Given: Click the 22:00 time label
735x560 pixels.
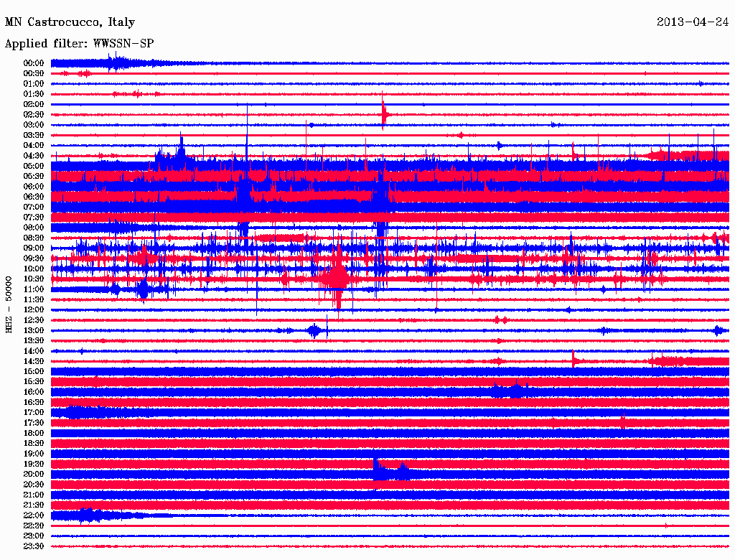Looking at the screenshot, I should pyautogui.click(x=33, y=515).
